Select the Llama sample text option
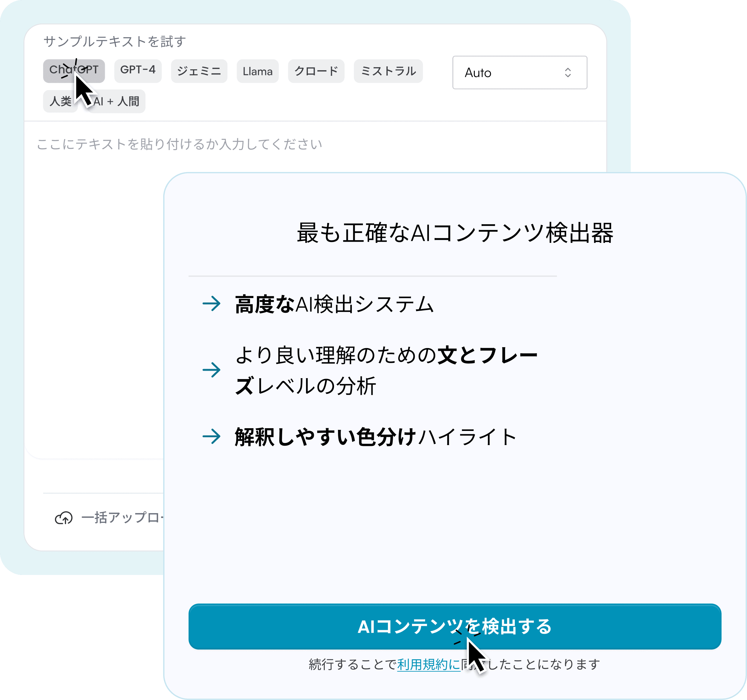This screenshot has width=747, height=700. 258,71
